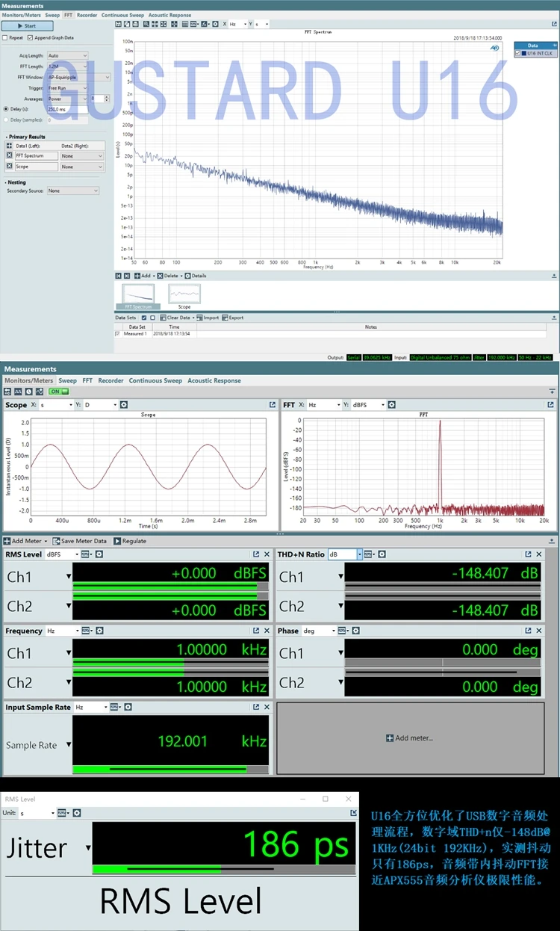Close the THD+N Ratio meter
560x931 pixels.
pyautogui.click(x=538, y=554)
